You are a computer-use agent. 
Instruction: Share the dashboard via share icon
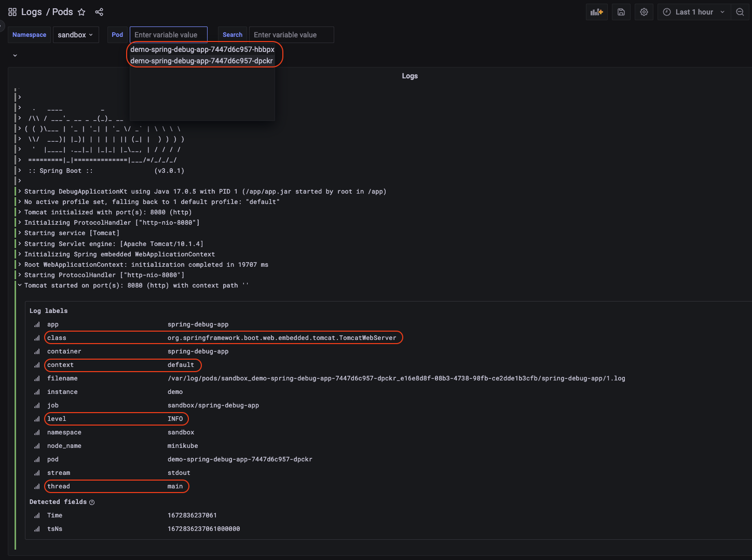99,12
